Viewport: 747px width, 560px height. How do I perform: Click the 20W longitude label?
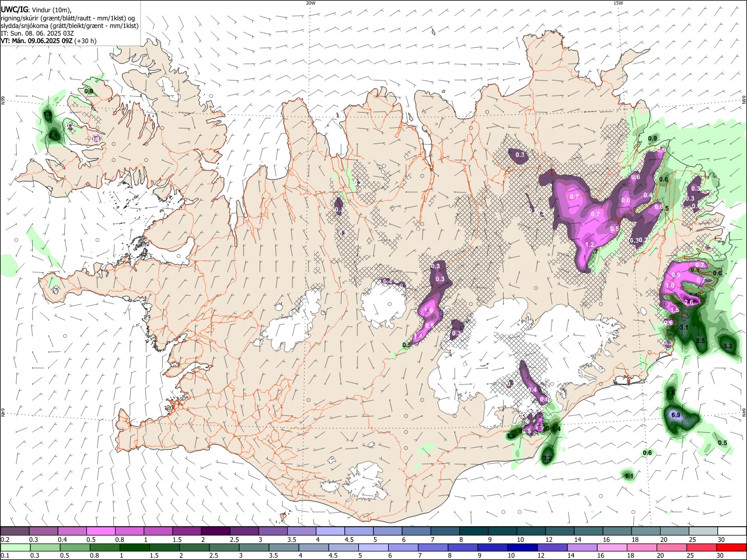pos(310,3)
